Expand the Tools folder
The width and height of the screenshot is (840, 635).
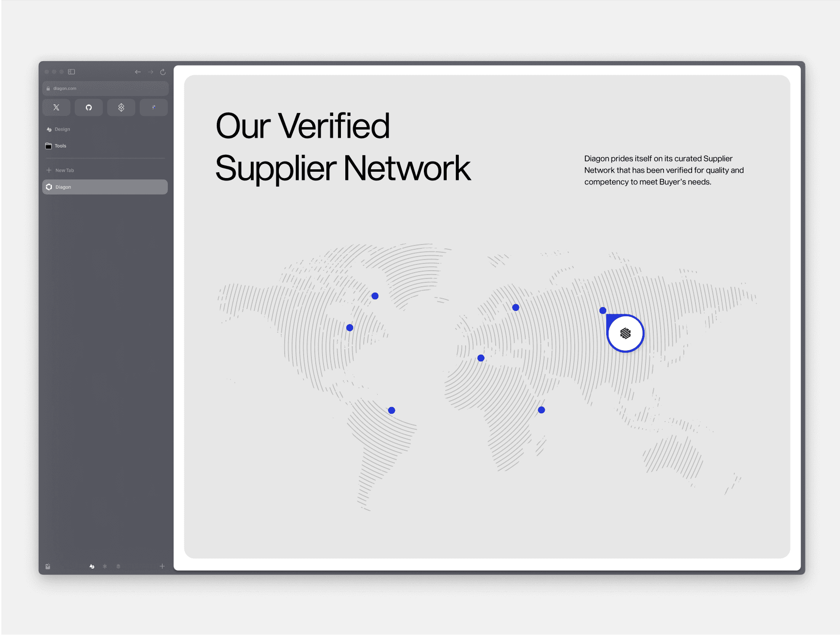[x=60, y=146]
